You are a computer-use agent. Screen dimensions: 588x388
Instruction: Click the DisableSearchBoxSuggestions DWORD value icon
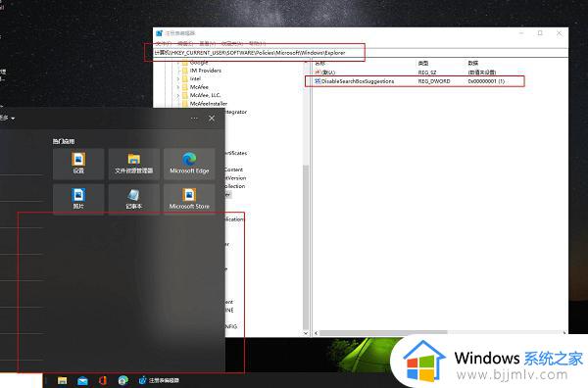(x=318, y=81)
